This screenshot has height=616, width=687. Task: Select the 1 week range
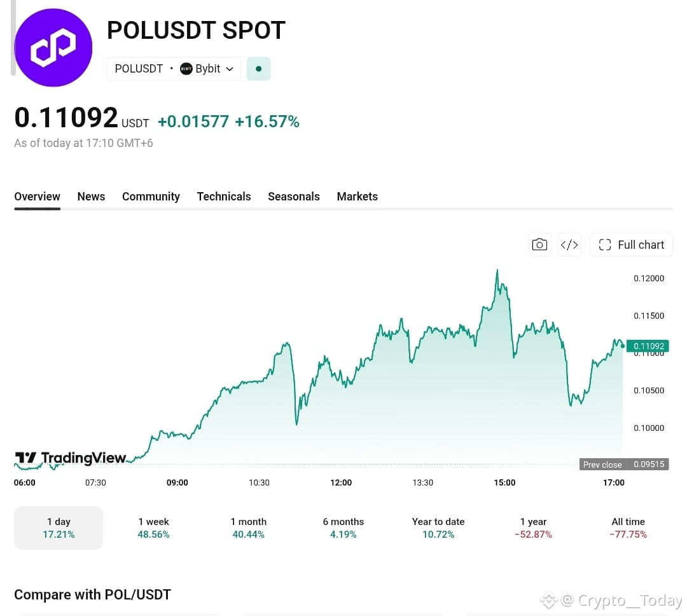[x=153, y=528]
